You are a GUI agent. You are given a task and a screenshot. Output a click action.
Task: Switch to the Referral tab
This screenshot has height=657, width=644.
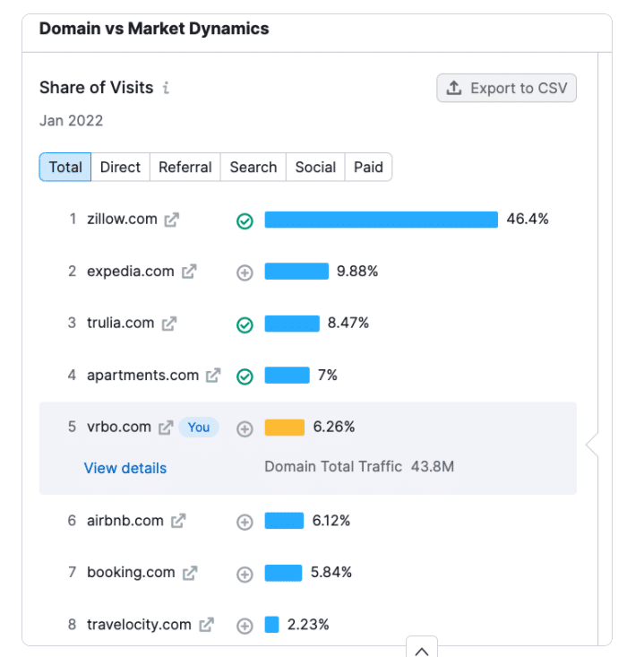click(185, 168)
